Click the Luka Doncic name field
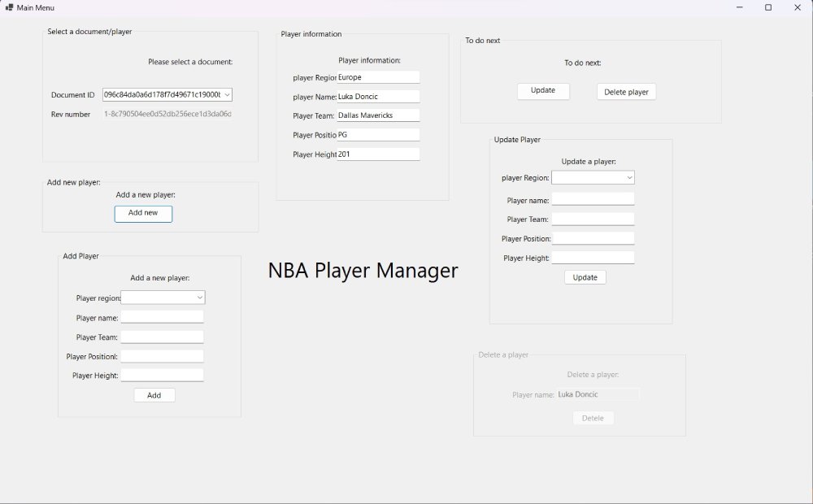This screenshot has width=813, height=504. (378, 97)
